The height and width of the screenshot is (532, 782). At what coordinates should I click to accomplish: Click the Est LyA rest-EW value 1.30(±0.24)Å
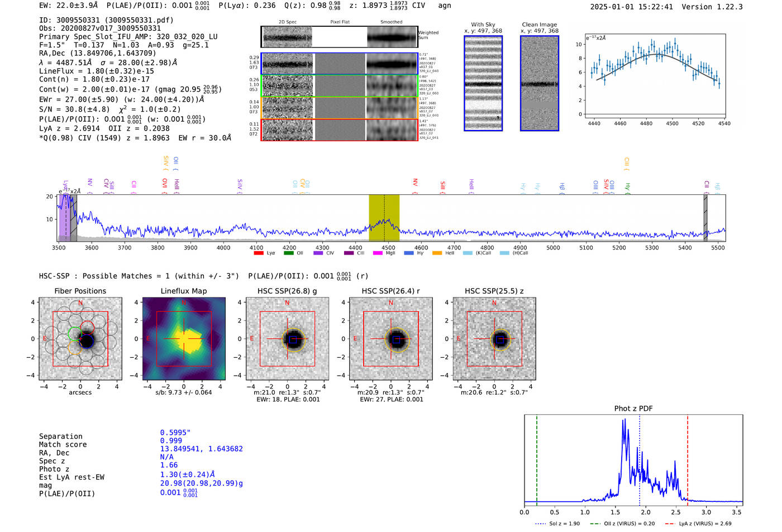(x=188, y=475)
